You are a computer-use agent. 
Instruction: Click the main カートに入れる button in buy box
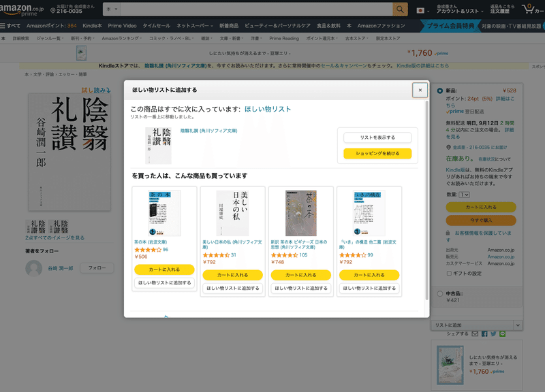[481, 207]
